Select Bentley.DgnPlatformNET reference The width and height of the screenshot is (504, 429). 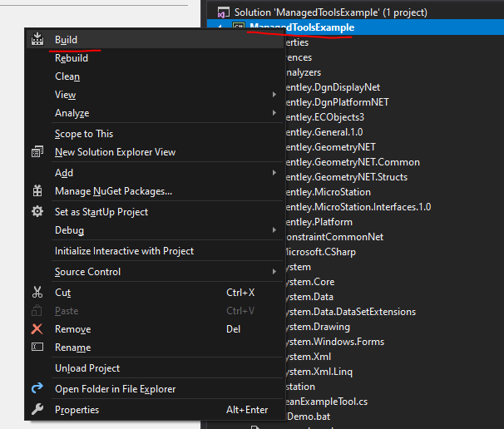coord(337,102)
